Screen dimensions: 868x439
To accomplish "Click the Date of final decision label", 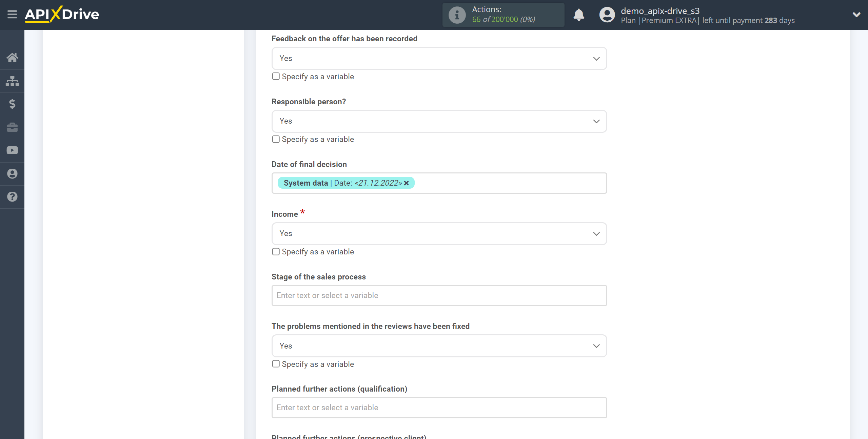I will [x=309, y=164].
